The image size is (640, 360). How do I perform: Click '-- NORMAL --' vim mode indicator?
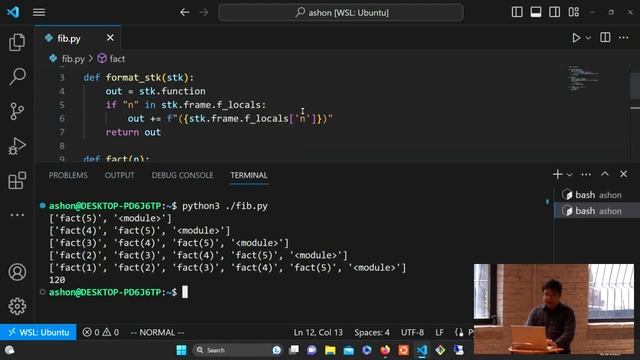pos(157,332)
